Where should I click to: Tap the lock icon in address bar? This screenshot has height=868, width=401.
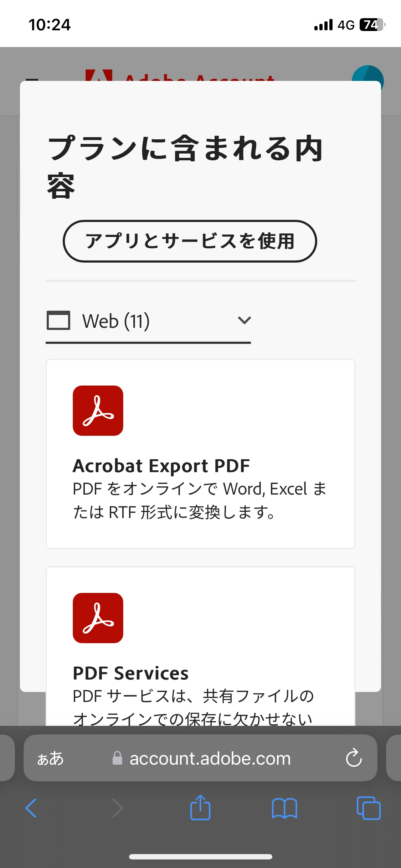pyautogui.click(x=117, y=758)
